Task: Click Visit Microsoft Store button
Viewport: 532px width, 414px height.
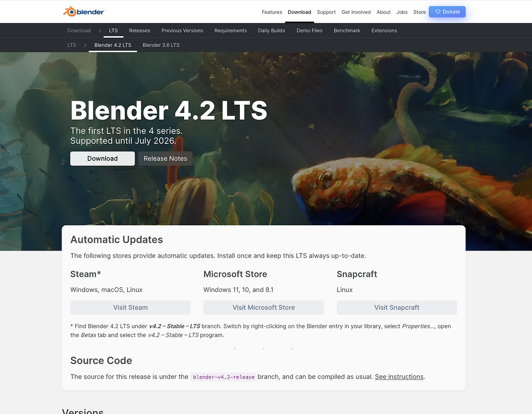Action: coord(264,308)
